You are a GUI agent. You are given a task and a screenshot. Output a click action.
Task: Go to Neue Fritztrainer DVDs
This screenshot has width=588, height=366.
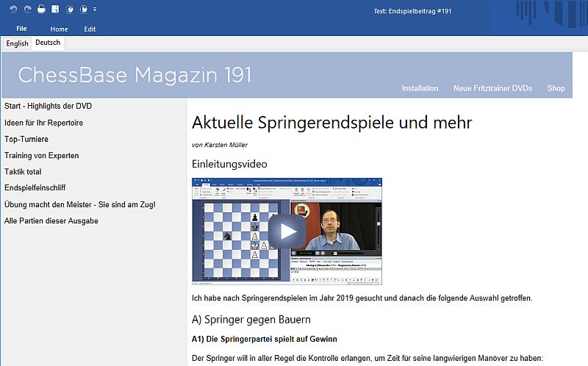[492, 88]
